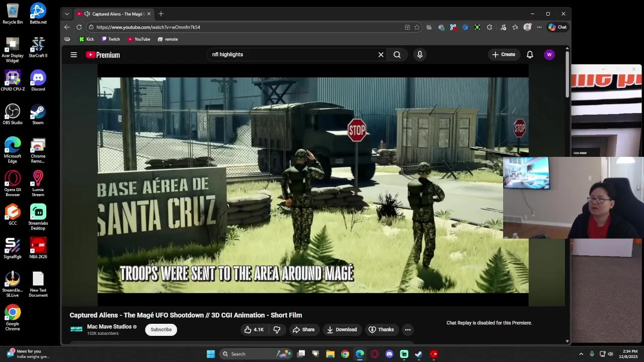Click the YouTube search magnifier button
This screenshot has width=644, height=362.
coord(397,54)
